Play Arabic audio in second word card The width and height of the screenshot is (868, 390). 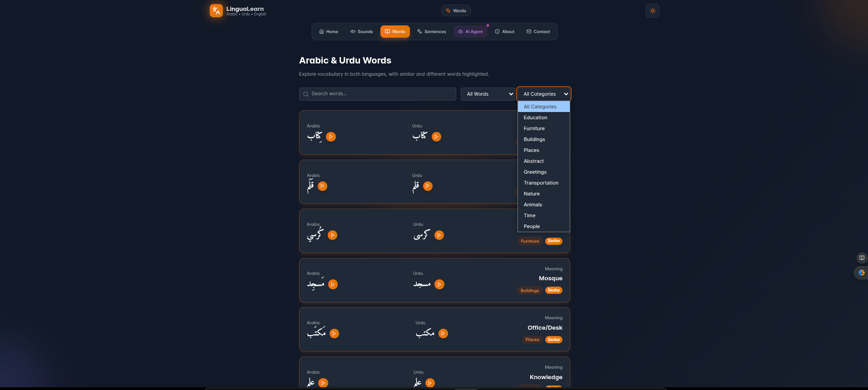pyautogui.click(x=322, y=186)
